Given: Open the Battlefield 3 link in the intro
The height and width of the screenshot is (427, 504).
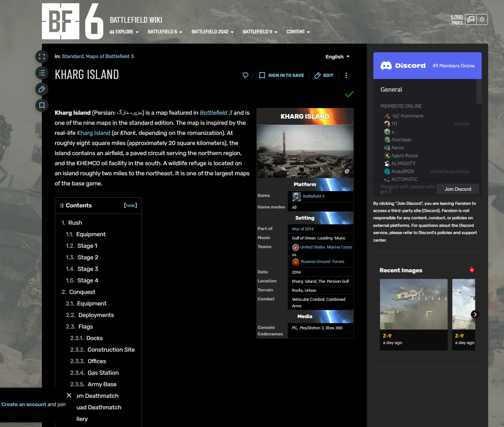Looking at the screenshot, I should (216, 113).
